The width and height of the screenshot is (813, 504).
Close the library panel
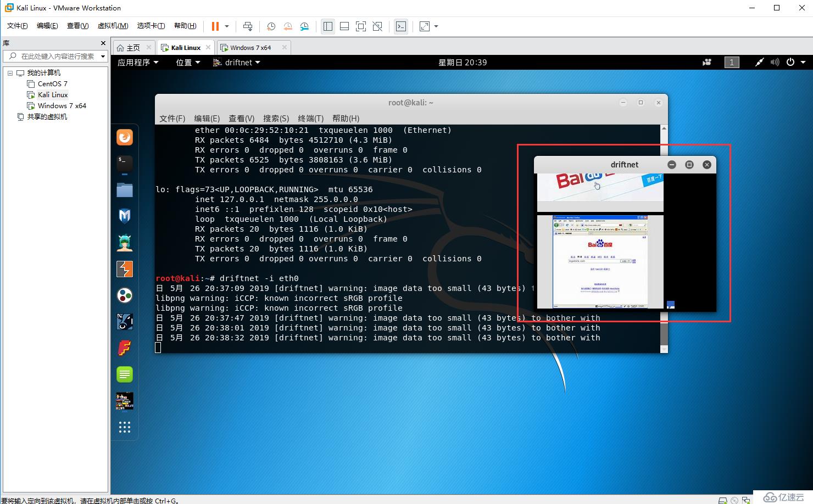103,43
